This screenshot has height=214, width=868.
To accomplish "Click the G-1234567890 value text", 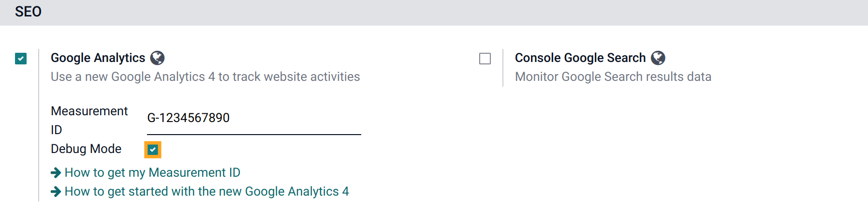I will (188, 118).
